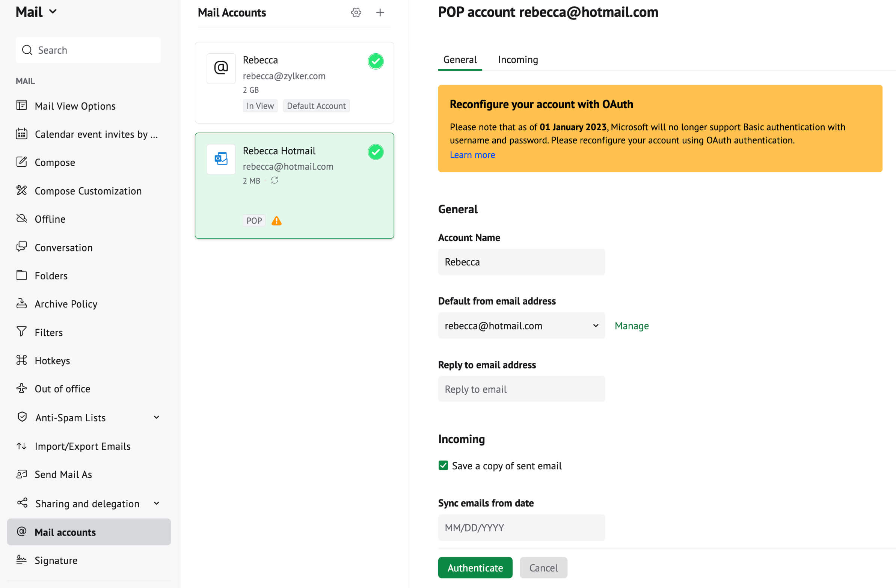Switch to the General tab
896x588 pixels.
click(x=460, y=60)
